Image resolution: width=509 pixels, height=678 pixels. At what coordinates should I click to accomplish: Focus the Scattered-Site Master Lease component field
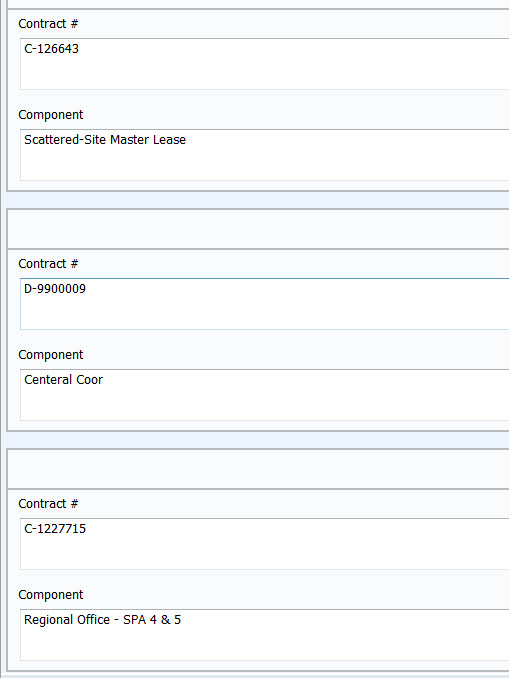point(264,155)
